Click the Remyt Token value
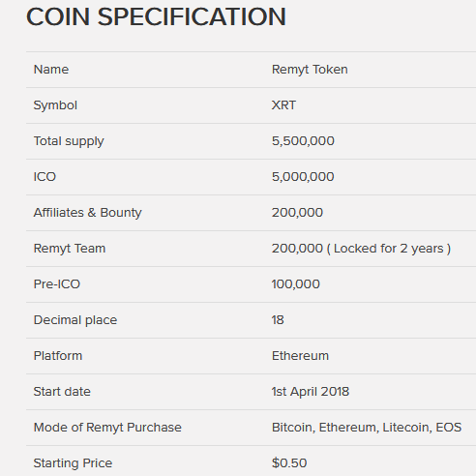The width and height of the screenshot is (476, 476). [310, 70]
